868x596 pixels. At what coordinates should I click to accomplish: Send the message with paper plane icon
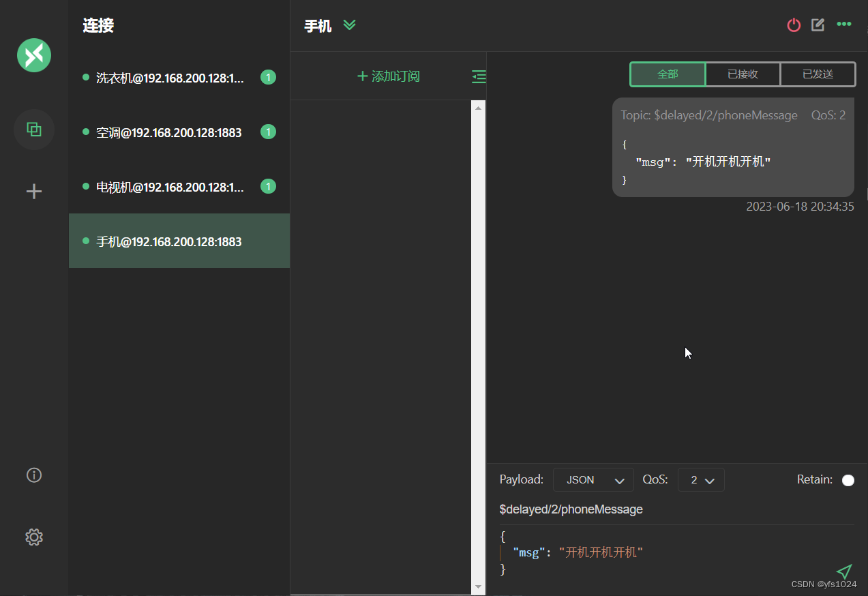[x=844, y=571]
